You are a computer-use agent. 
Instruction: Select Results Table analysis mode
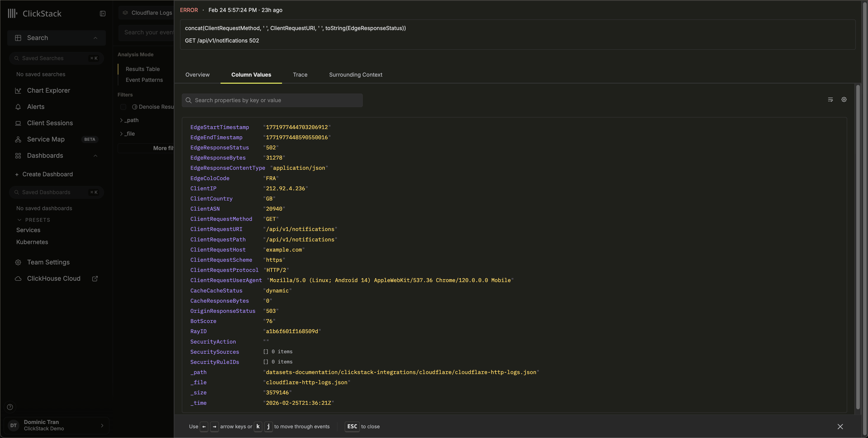pyautogui.click(x=142, y=69)
